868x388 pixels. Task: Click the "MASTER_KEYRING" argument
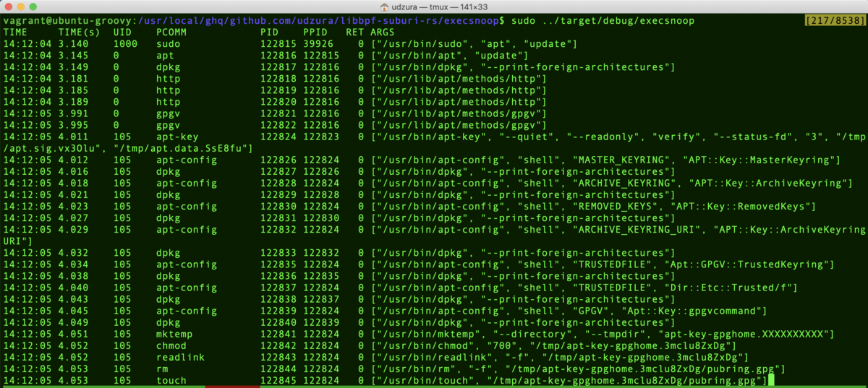tap(619, 160)
